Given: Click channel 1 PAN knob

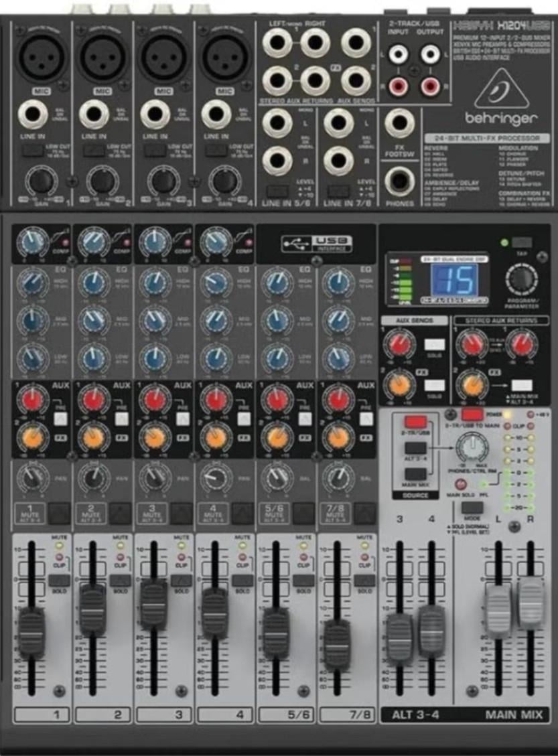Looking at the screenshot, I should pos(33,478).
